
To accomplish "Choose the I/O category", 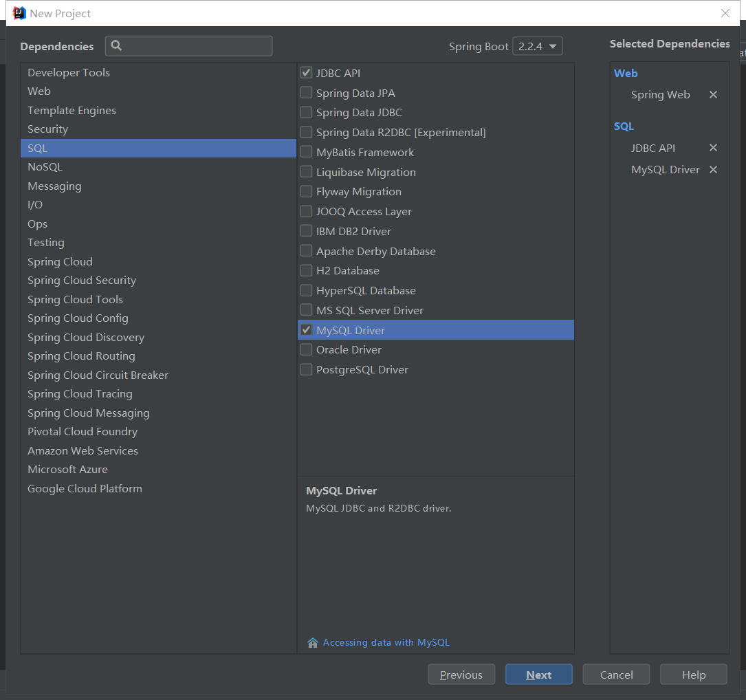I will point(158,205).
